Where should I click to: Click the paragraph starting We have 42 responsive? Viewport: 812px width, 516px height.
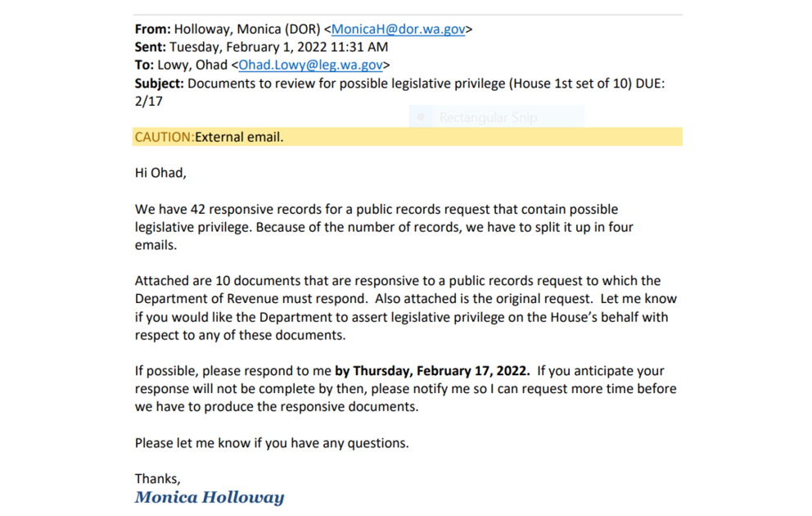coord(383,227)
